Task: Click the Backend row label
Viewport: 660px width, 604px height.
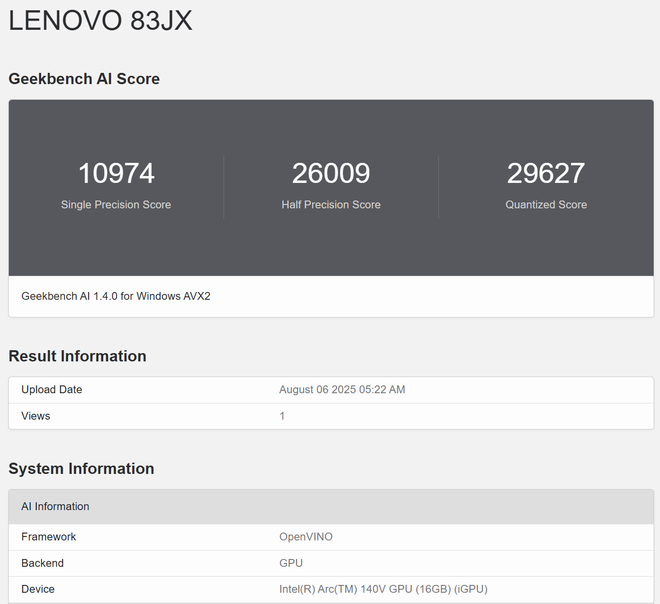Action: tap(43, 563)
